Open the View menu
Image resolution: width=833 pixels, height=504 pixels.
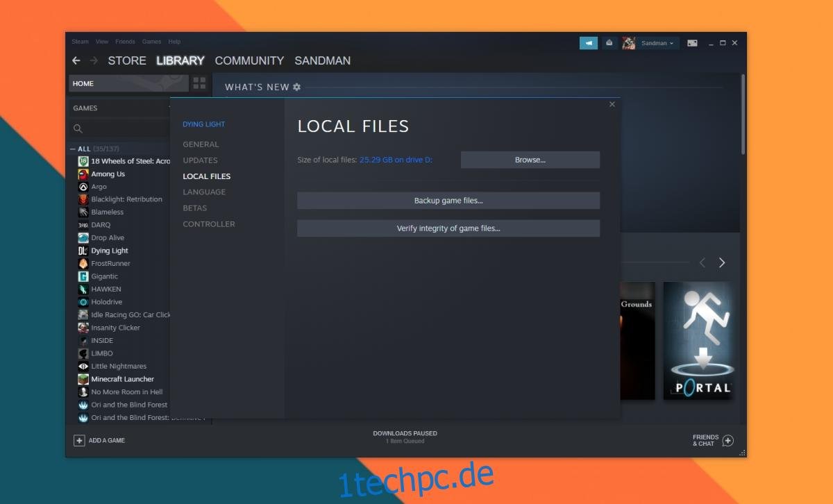102,42
